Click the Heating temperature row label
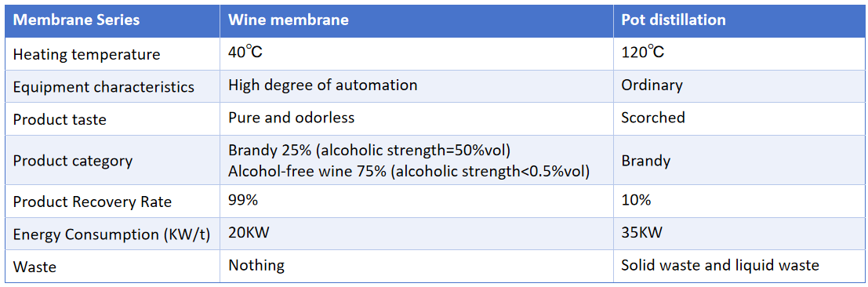 coord(112,54)
